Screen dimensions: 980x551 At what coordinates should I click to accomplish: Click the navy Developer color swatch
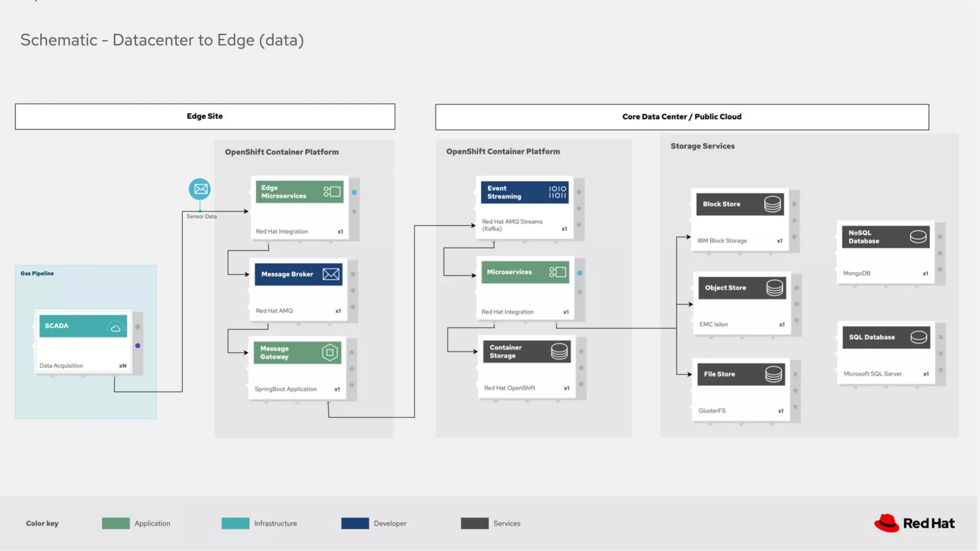(355, 523)
